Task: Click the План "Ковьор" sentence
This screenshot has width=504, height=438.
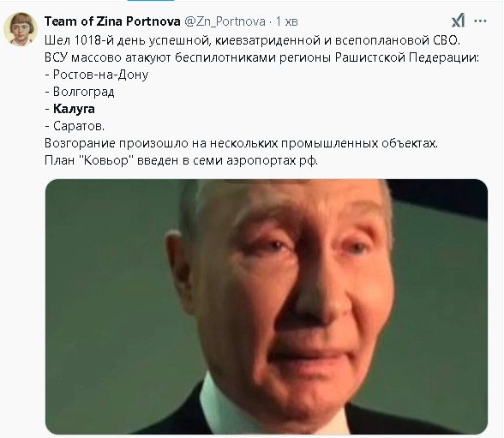Action: pos(181,160)
